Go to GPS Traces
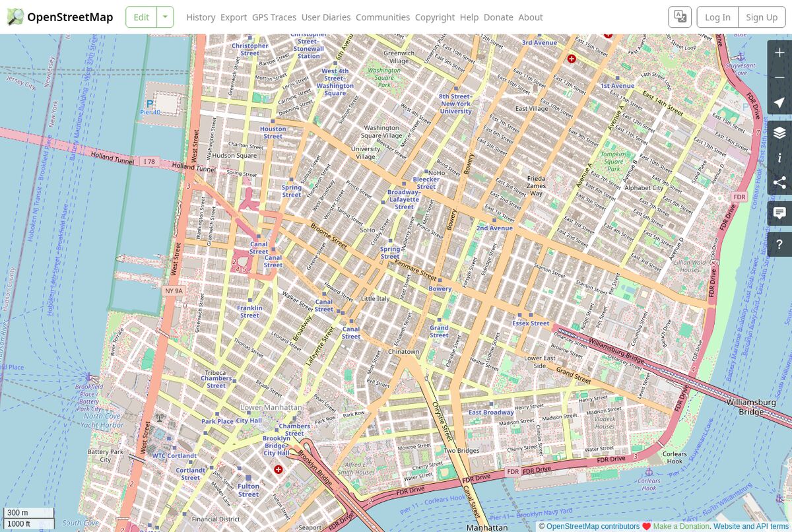This screenshot has width=792, height=532. click(x=274, y=17)
